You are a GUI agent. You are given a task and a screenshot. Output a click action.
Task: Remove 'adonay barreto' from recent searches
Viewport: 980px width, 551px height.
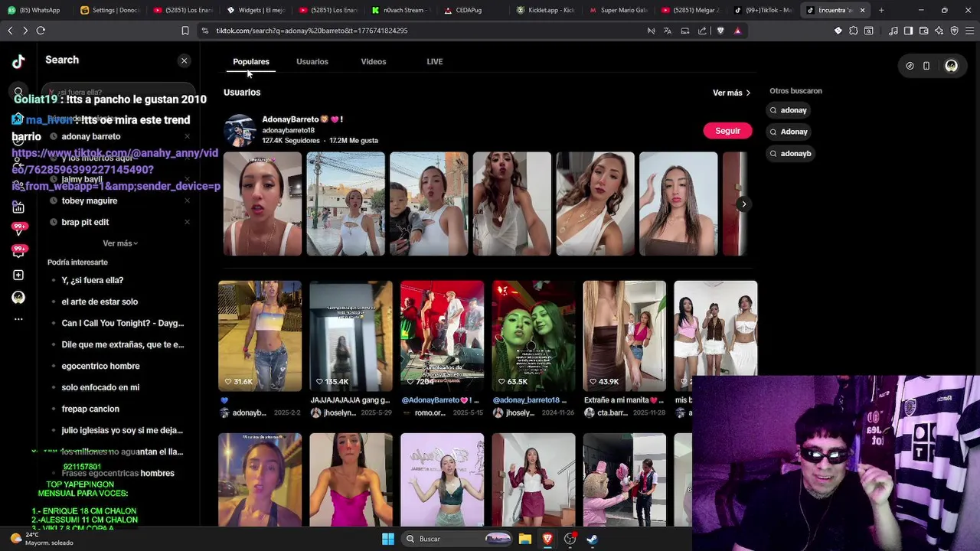pos(187,136)
